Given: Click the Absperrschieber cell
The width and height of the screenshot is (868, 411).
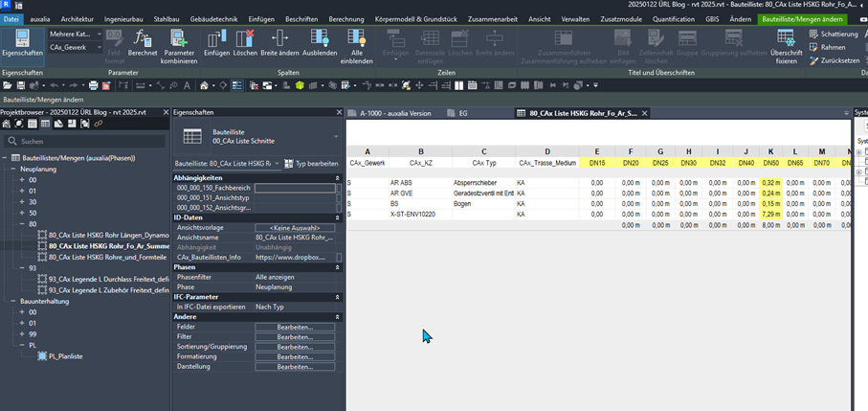Looking at the screenshot, I should (483, 182).
